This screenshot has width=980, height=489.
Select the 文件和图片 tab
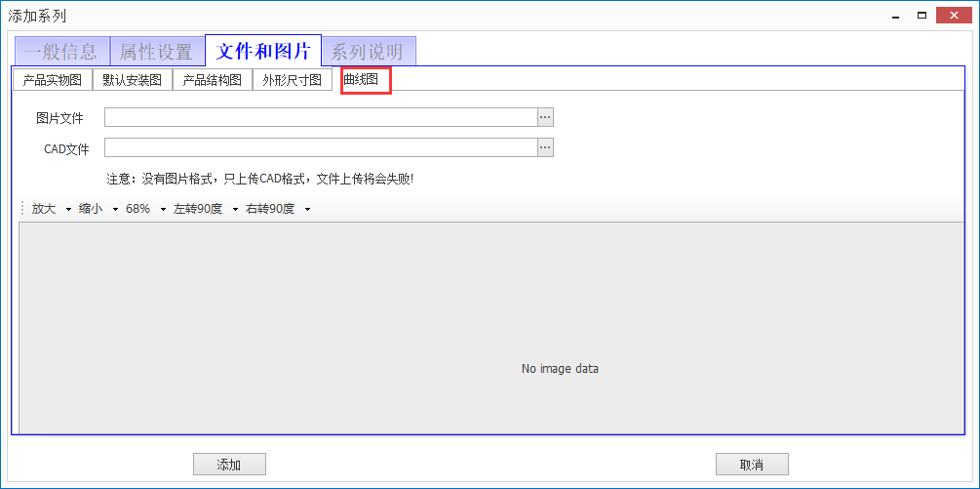click(263, 51)
